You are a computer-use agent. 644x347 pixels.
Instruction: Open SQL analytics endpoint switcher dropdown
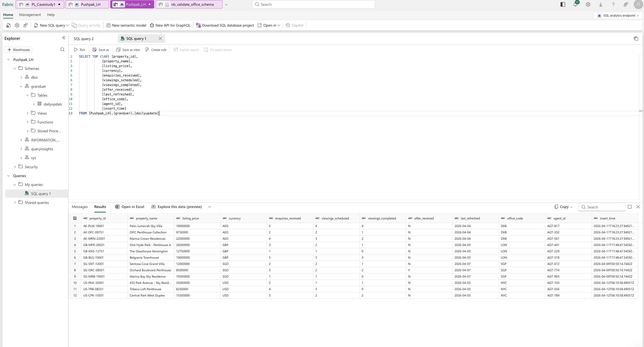[x=618, y=16]
